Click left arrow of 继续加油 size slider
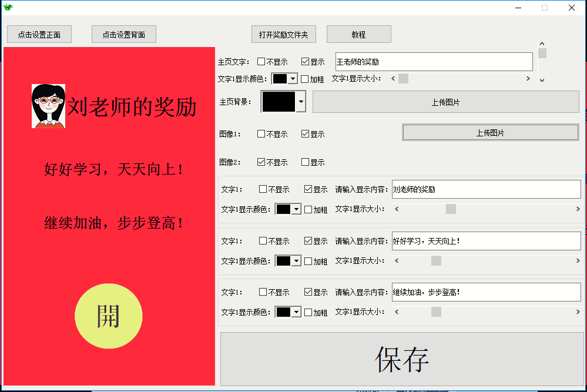Viewport: 587px width, 392px height. click(397, 312)
